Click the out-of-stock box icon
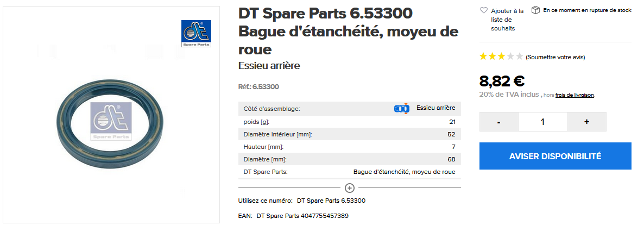Image resolution: width=644 pixels, height=225 pixels. tap(535, 10)
